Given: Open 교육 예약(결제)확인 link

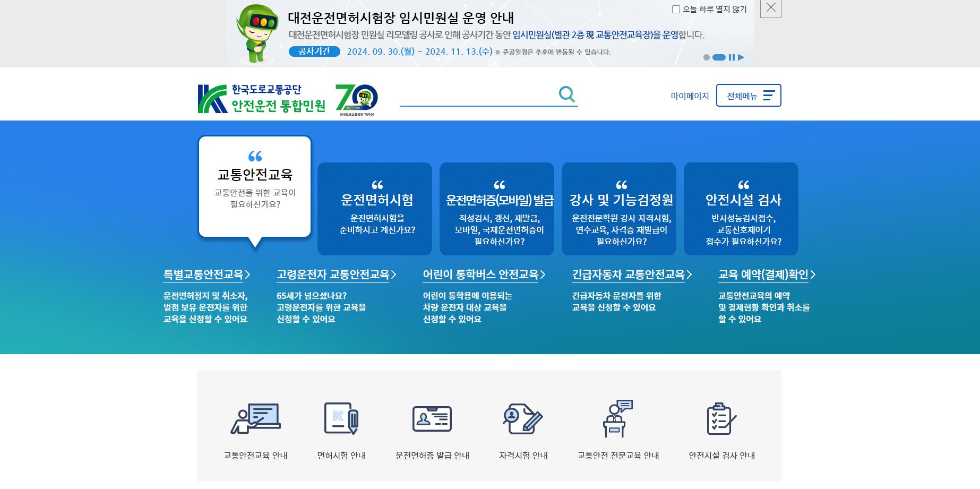Looking at the screenshot, I should pyautogui.click(x=767, y=274).
